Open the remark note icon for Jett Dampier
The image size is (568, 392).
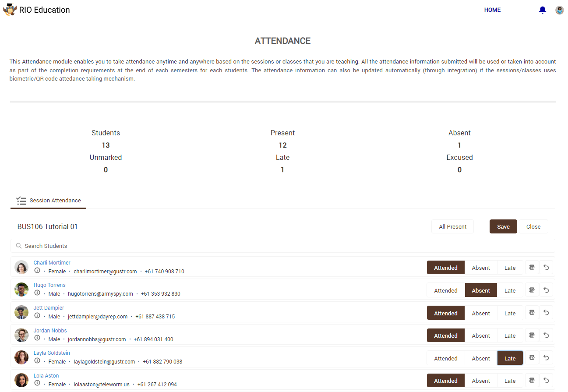point(532,313)
